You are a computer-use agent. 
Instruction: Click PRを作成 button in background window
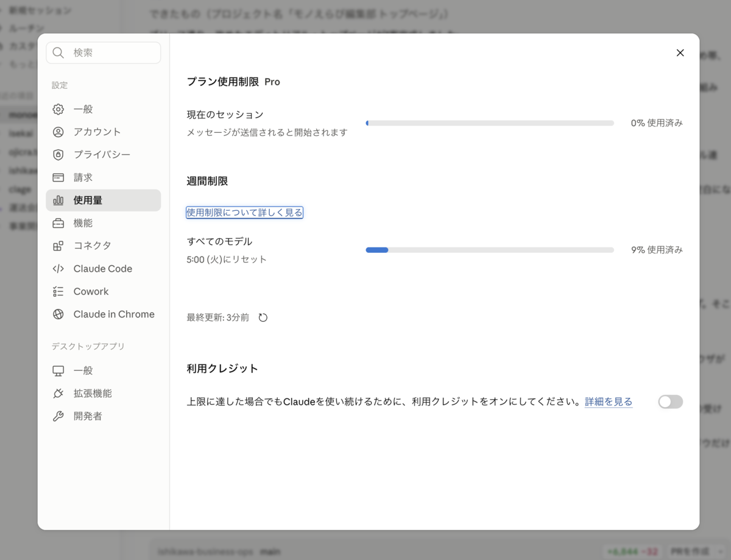tap(691, 551)
